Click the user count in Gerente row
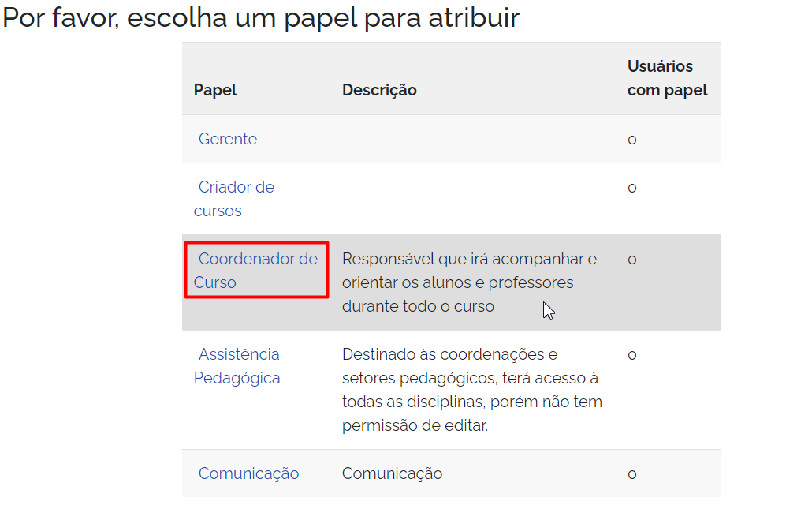 (632, 140)
